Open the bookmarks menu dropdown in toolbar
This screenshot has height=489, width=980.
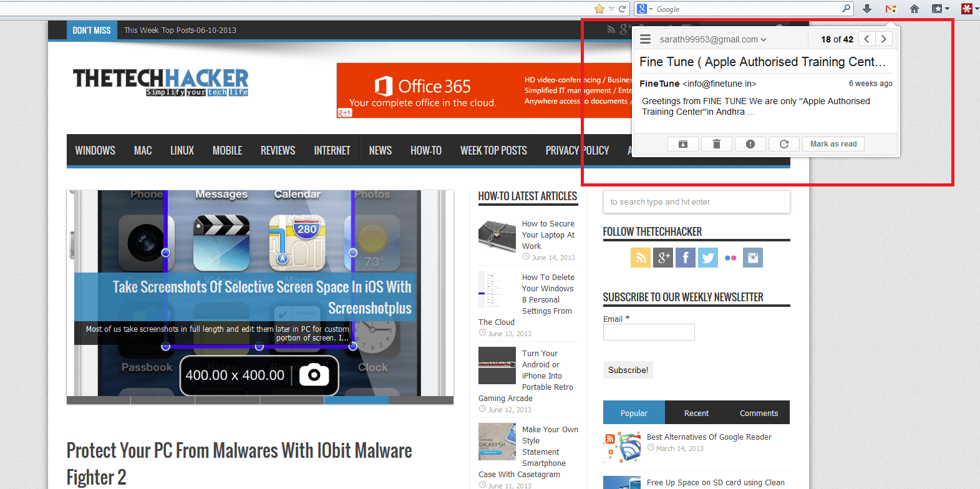(940, 9)
